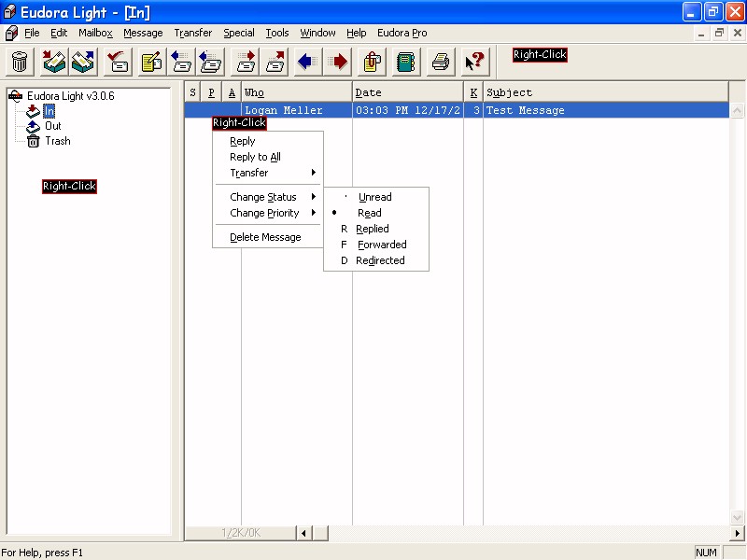Click the Reply to All toolbar icon

(210, 62)
